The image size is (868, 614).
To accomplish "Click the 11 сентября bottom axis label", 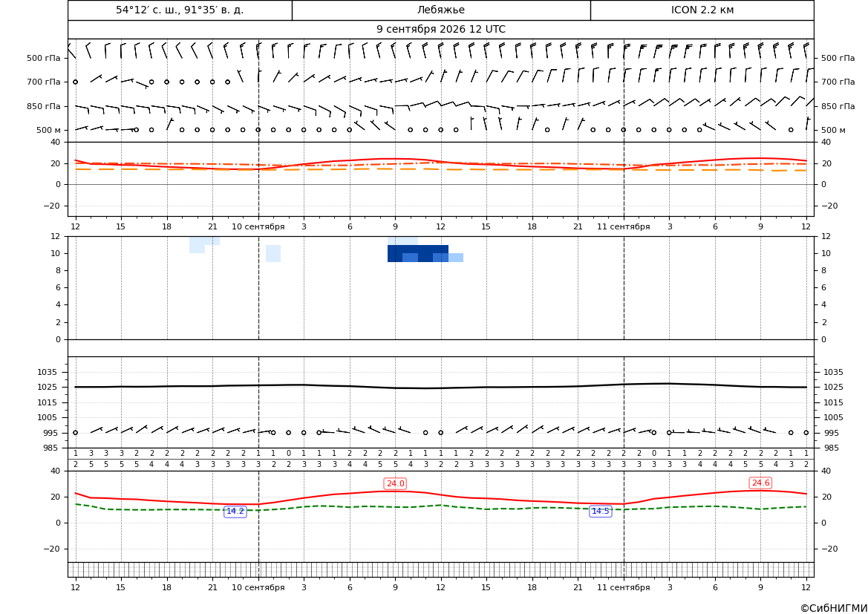I will click(623, 587).
